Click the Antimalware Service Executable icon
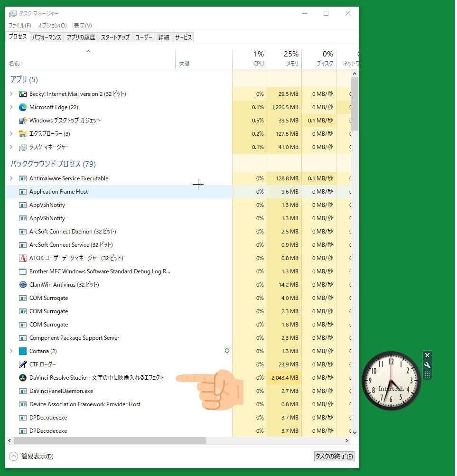457x476 pixels. [23, 178]
